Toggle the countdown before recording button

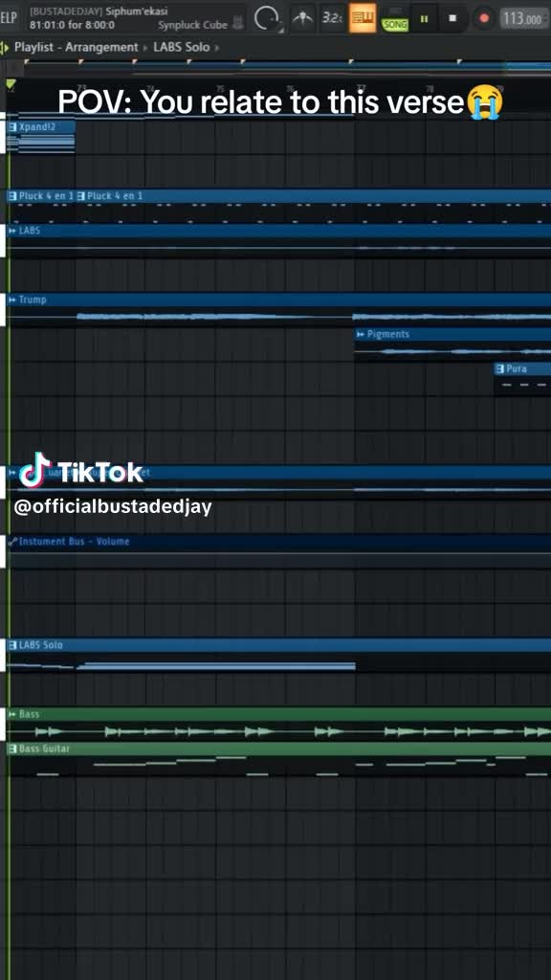pos(332,18)
